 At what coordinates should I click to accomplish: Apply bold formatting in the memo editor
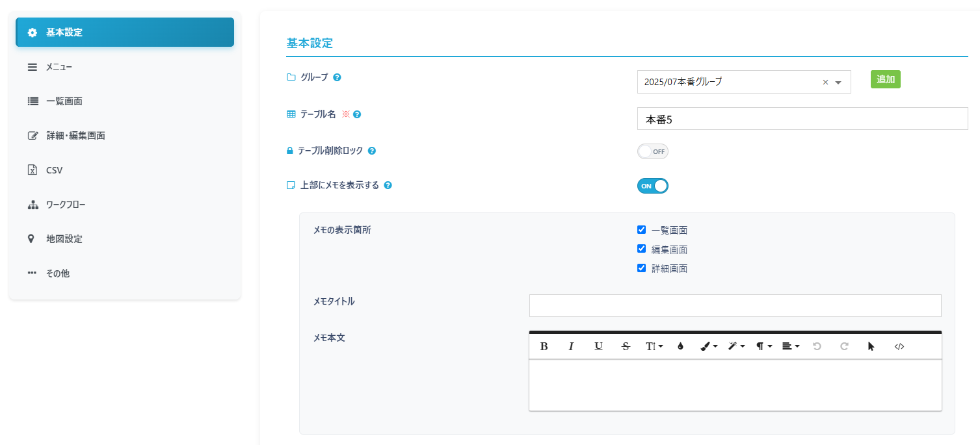[544, 346]
